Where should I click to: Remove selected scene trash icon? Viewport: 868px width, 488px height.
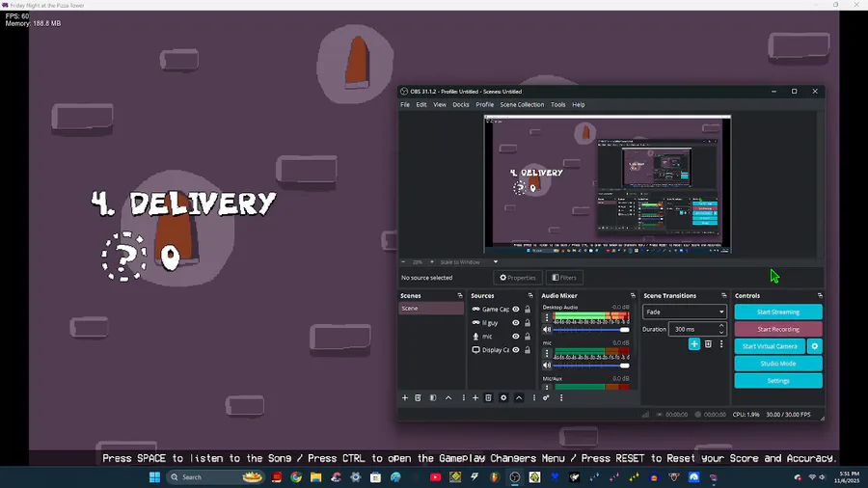point(418,397)
